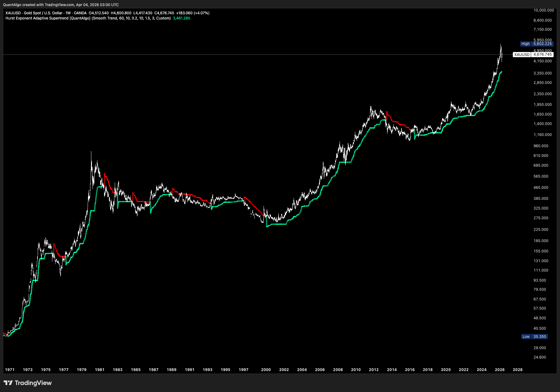
Task: Click the 1,950.000 price axis label
Action: [542, 105]
